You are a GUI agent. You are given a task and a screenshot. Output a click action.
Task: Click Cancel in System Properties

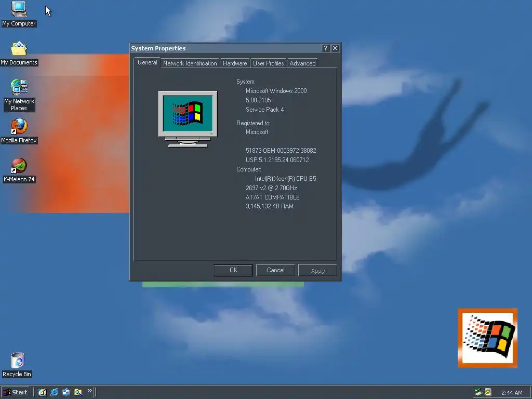[275, 270]
